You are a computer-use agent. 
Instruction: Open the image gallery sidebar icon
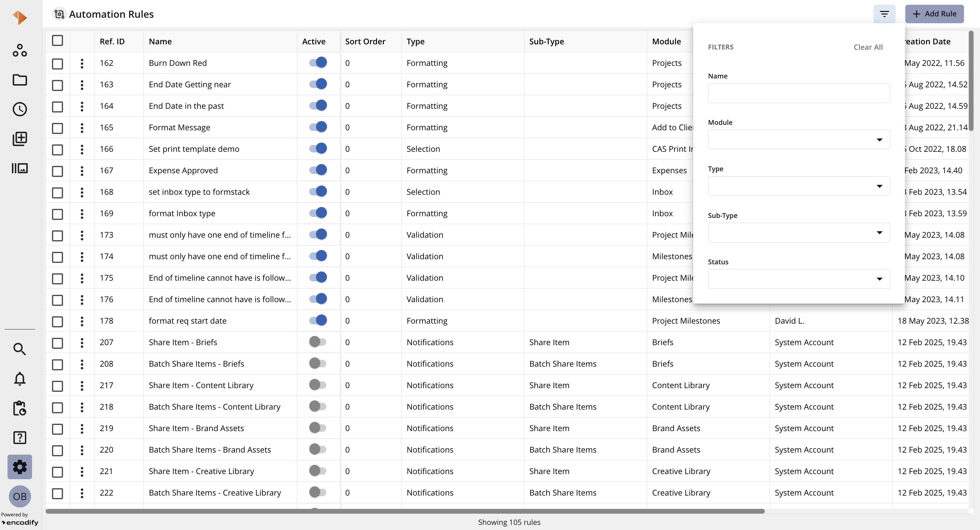(x=20, y=168)
